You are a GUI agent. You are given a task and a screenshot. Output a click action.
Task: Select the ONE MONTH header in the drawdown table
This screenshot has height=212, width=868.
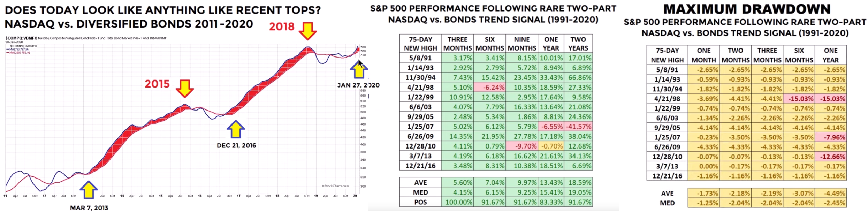click(703, 55)
